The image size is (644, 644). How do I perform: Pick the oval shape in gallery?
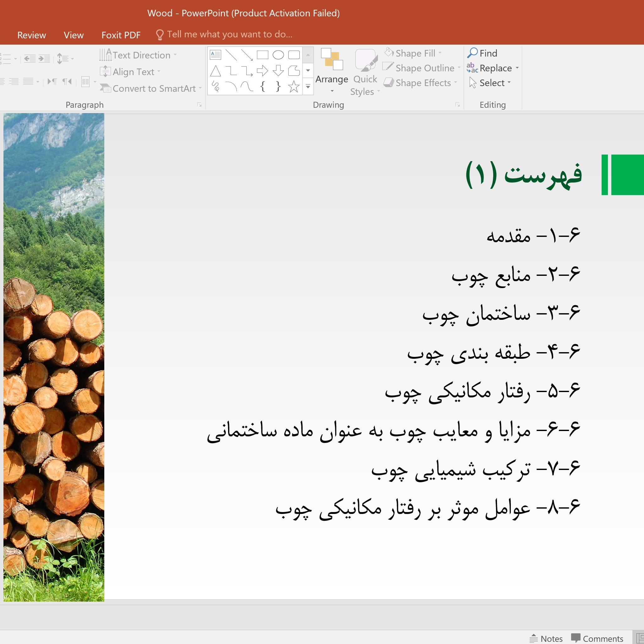pos(278,55)
